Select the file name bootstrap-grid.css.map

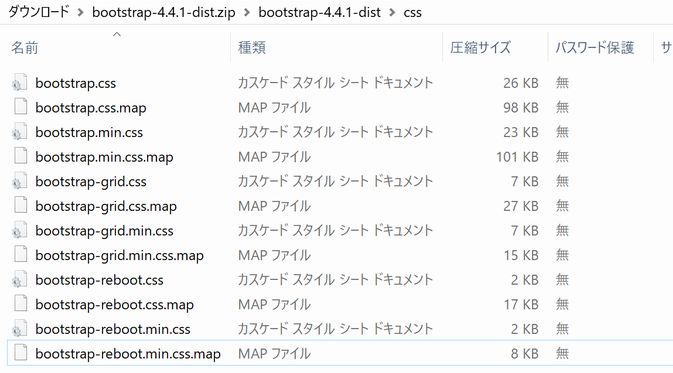tap(106, 206)
